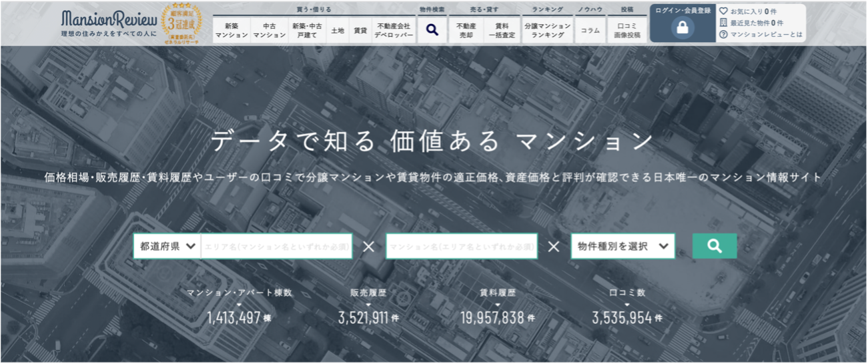Click the question mark icon beside マンションレビューとは
Image resolution: width=868 pixels, height=364 pixels.
click(723, 34)
